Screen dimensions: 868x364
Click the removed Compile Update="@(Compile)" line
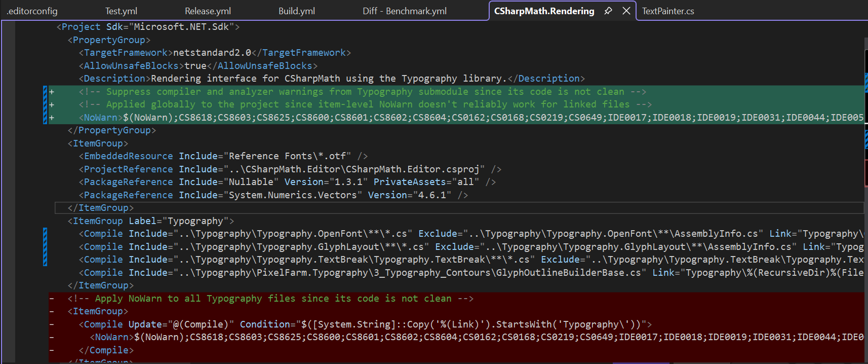365,324
